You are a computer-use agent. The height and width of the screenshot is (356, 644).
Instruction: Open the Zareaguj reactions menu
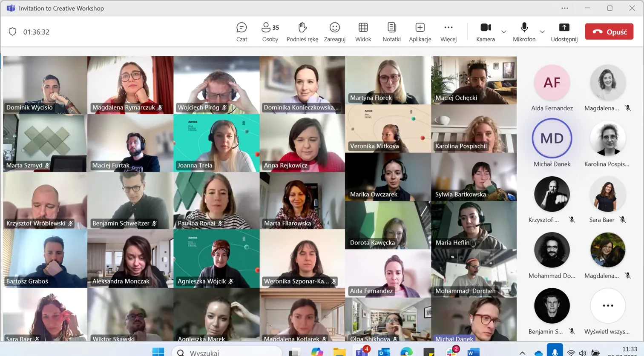334,32
